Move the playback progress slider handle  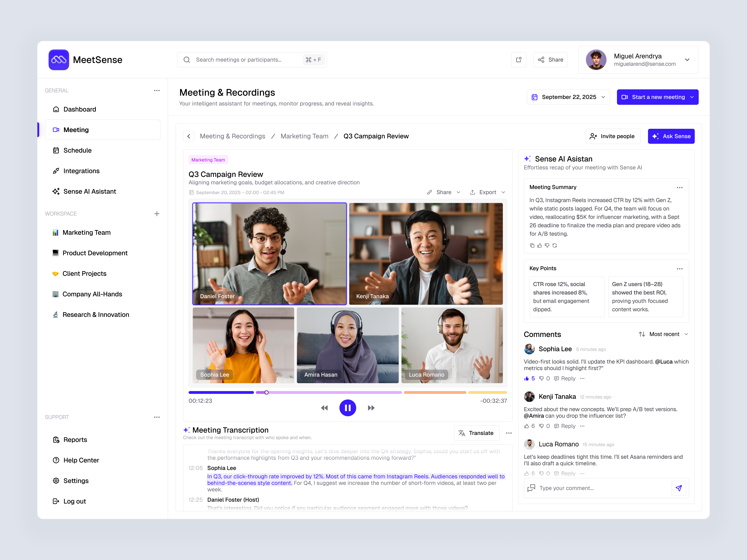pyautogui.click(x=266, y=392)
